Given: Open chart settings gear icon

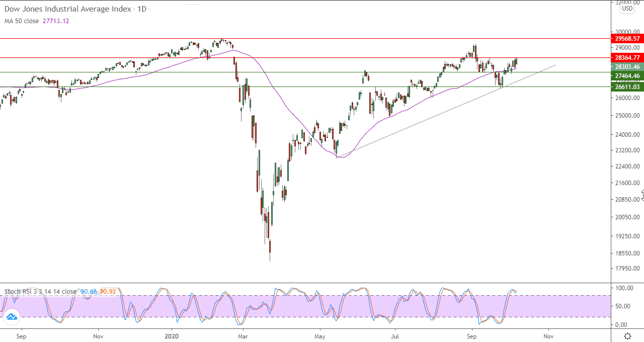Looking at the screenshot, I should [x=627, y=336].
